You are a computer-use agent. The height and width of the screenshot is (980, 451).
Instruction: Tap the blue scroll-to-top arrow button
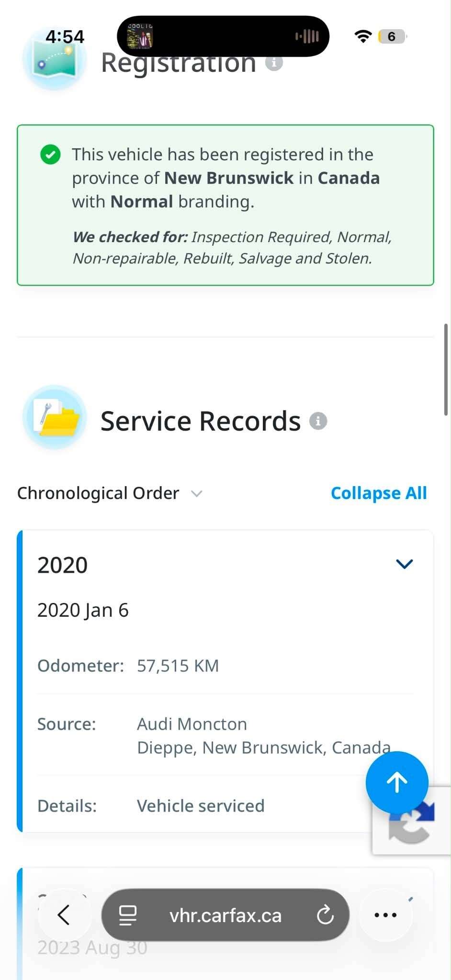tap(397, 783)
